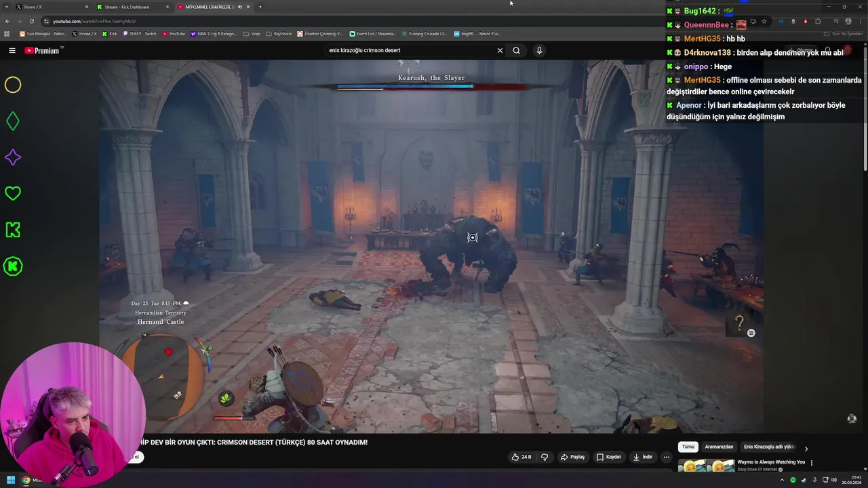Bookmark this page with the star icon
868x488 pixels.
point(764,21)
